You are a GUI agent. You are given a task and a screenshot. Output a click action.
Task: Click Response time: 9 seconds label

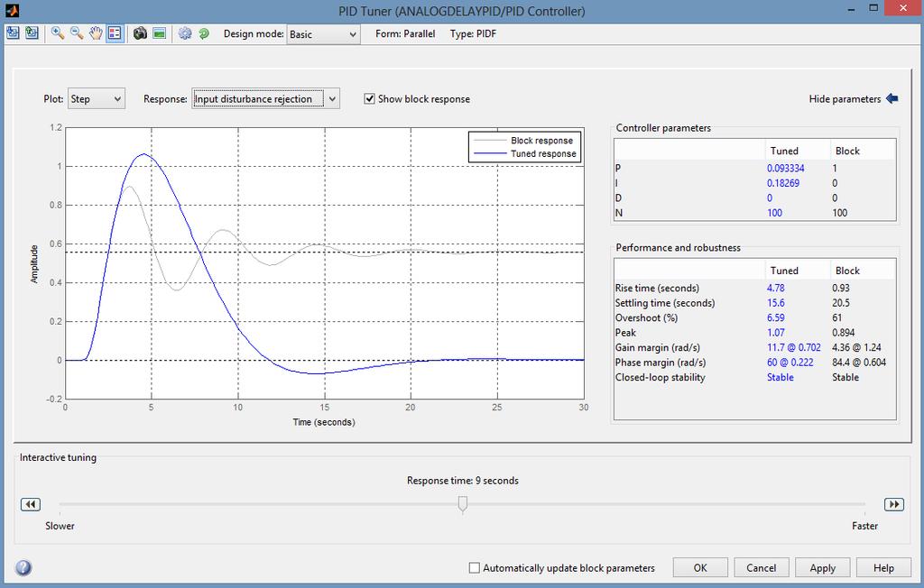point(463,480)
